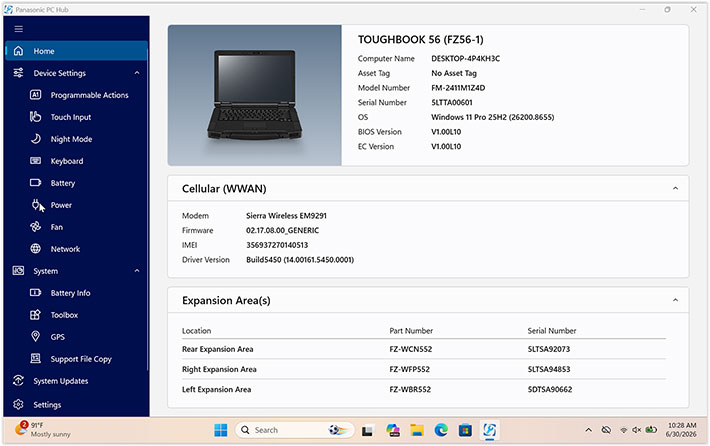The height and width of the screenshot is (446, 710).
Task: Click the Toughbook laptop product image
Action: coord(254,95)
